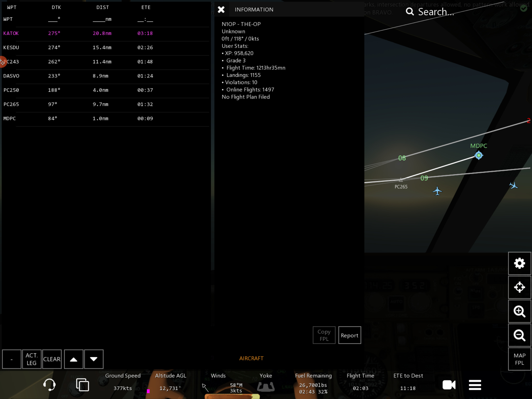Tap the yoke control indicator
The width and height of the screenshot is (532, 399).
266,387
